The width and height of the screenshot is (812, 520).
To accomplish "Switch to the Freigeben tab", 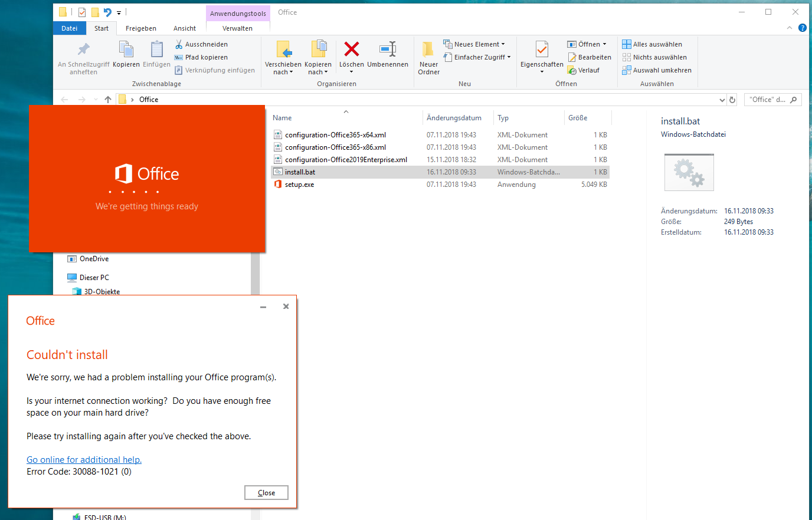I will coord(141,28).
